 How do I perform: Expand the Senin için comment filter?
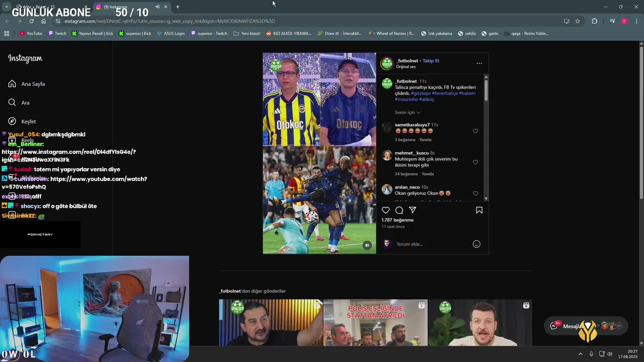pos(408,113)
